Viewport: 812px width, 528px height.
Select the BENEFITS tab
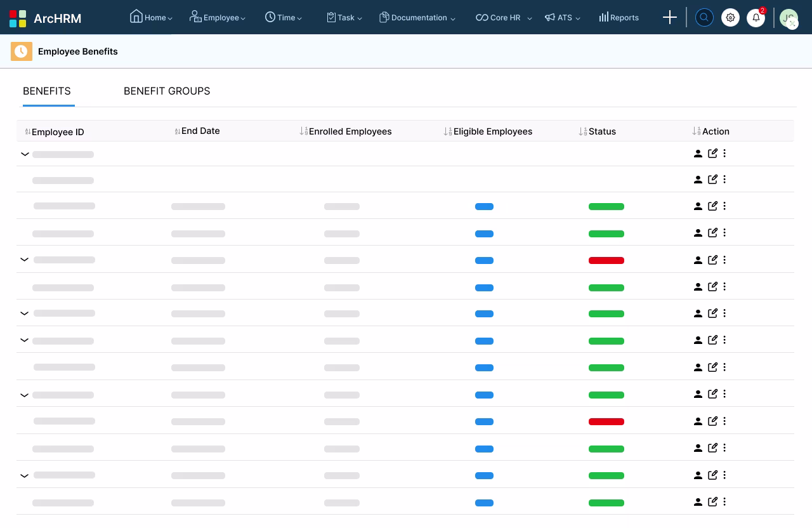47,91
